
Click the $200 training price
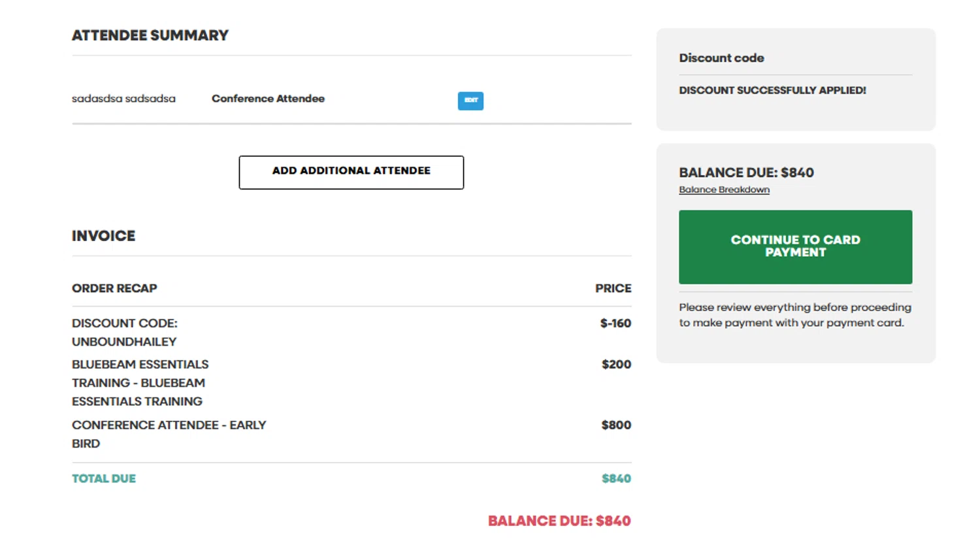[616, 365]
